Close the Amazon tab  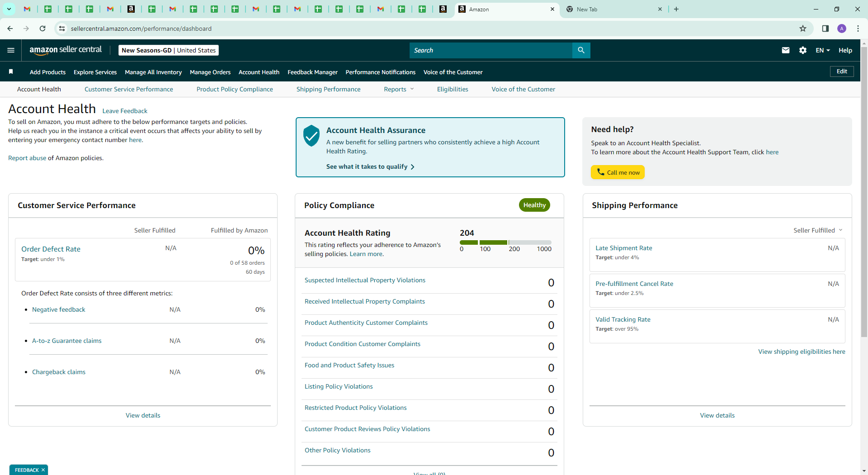552,9
